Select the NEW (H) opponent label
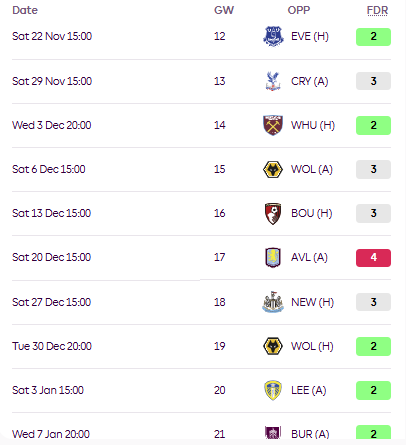Viewport: 406px width, 445px height. [312, 302]
